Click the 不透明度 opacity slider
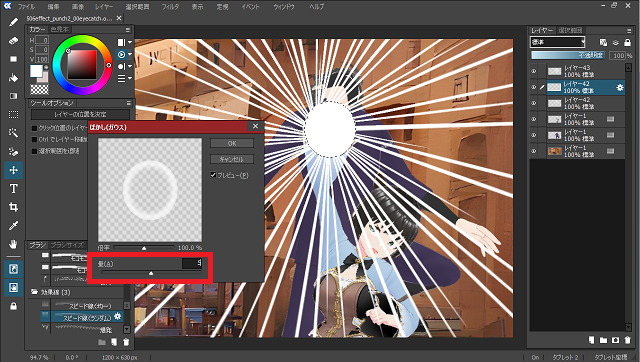This screenshot has width=640, height=362. click(x=568, y=55)
